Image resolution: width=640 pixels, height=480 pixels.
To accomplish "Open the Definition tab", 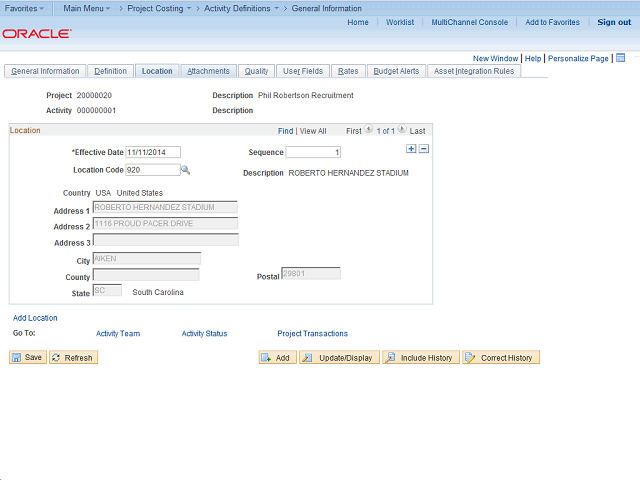I will [110, 71].
